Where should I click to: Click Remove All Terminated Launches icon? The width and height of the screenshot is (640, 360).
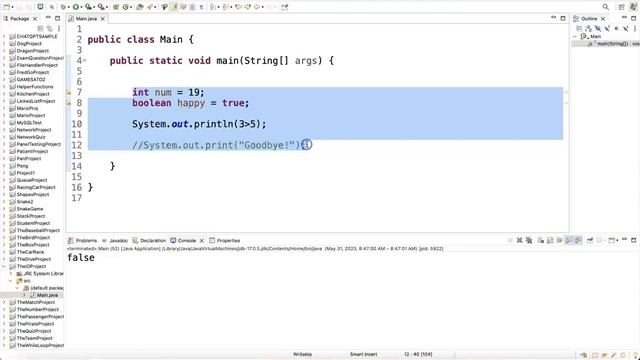[x=529, y=240]
